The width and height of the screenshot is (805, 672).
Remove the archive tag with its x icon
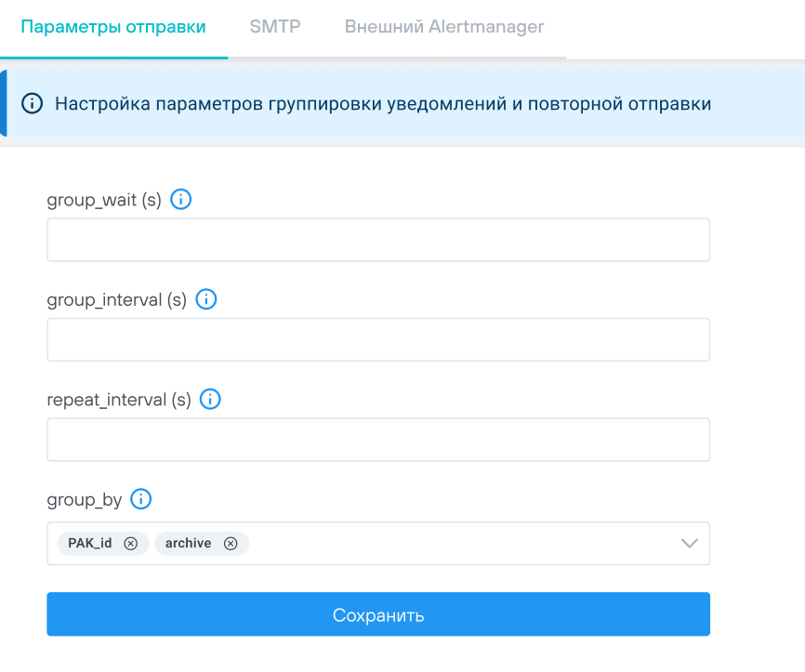coord(231,544)
